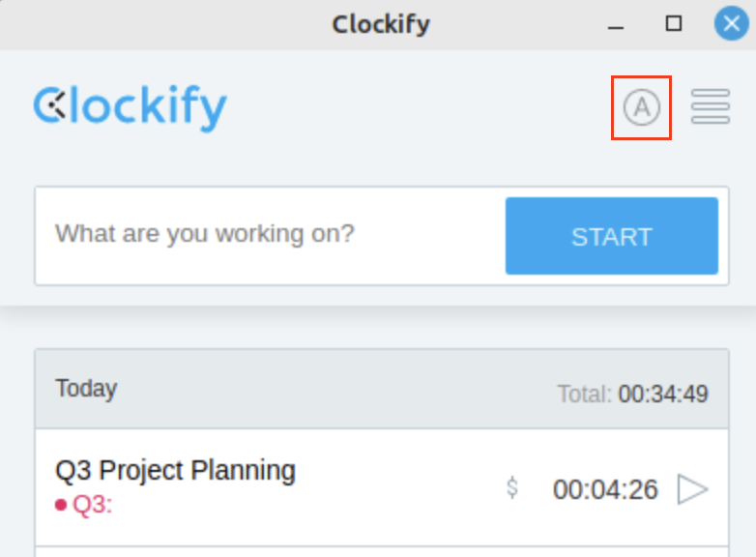Minimize the Clockify window
Image resolution: width=756 pixels, height=557 pixels.
pos(616,24)
